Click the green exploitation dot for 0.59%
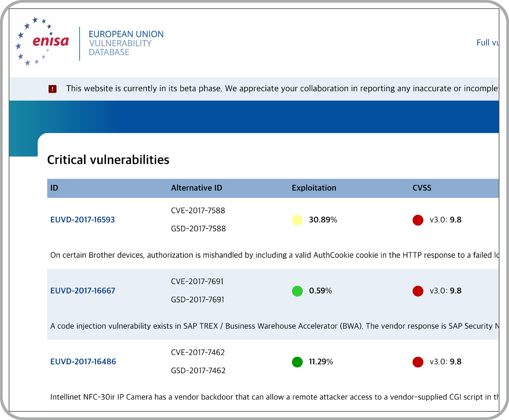The image size is (509, 420). click(x=297, y=291)
